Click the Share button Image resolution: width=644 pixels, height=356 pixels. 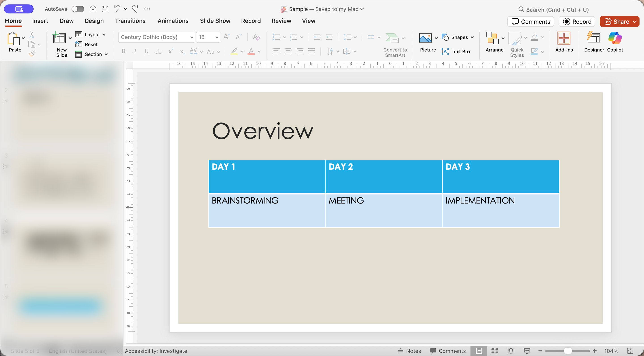point(616,21)
